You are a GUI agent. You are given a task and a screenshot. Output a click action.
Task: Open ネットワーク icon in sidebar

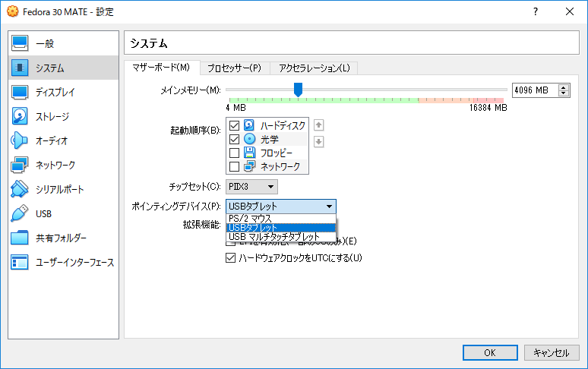20,165
